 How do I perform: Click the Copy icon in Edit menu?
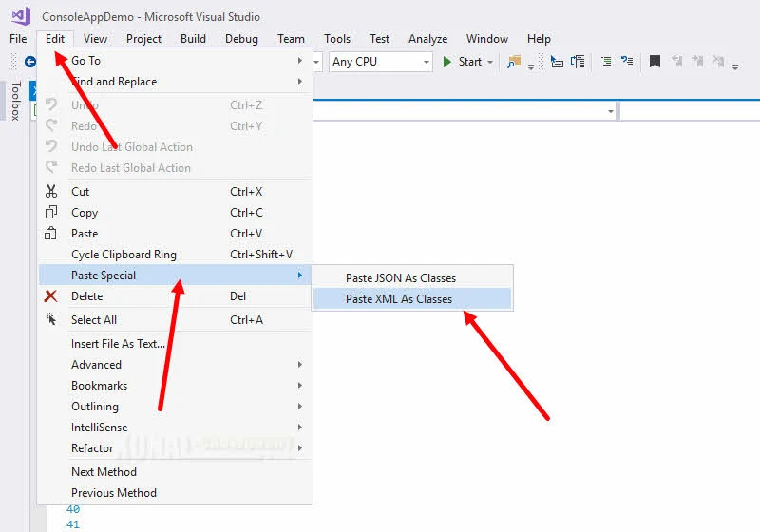[x=51, y=212]
